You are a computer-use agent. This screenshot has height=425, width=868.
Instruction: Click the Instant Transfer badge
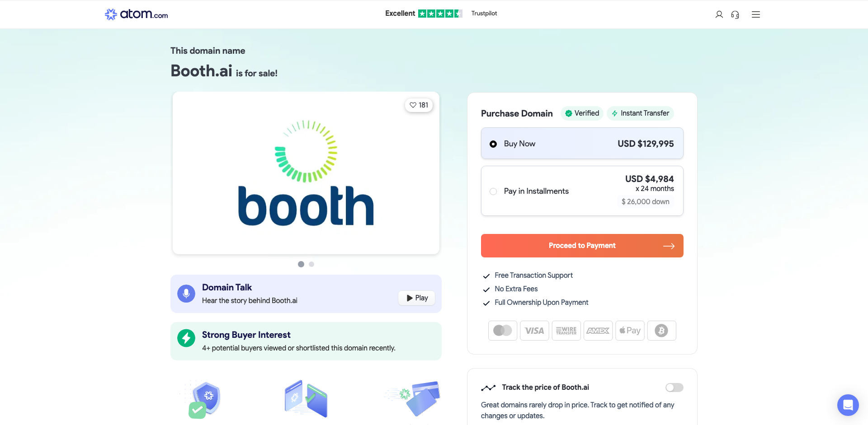point(640,113)
